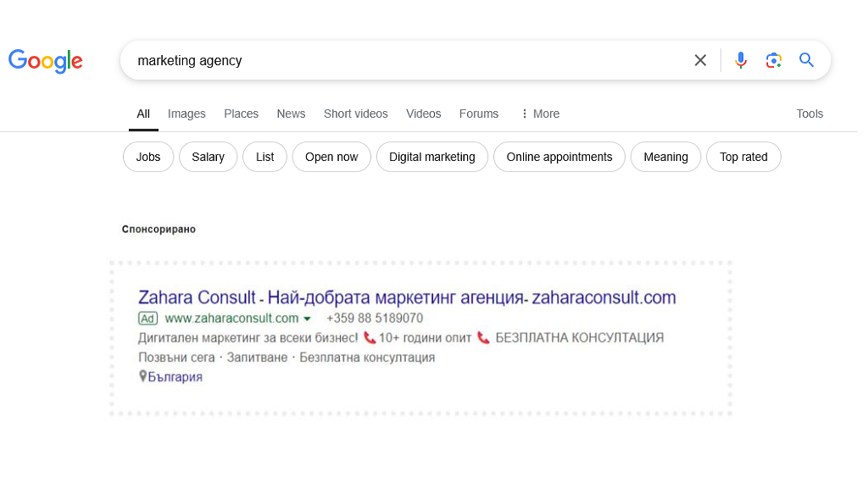Click the Google logo
Image resolution: width=868 pixels, height=488 pixels.
pyautogui.click(x=46, y=60)
